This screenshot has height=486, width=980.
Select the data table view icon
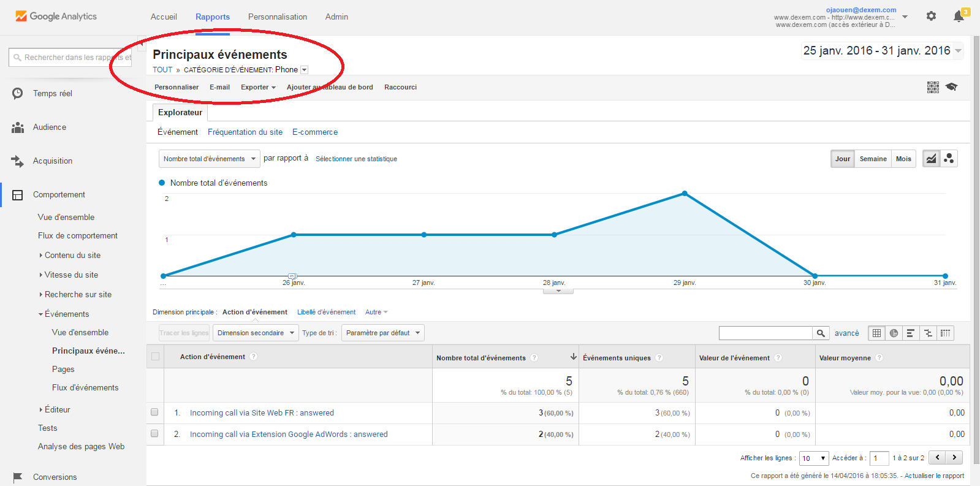tap(877, 333)
